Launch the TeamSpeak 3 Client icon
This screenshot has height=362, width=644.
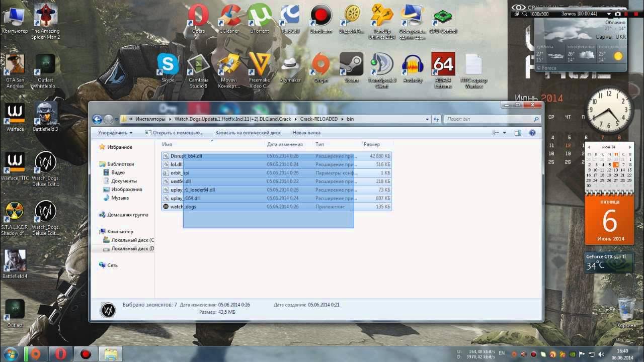click(382, 70)
